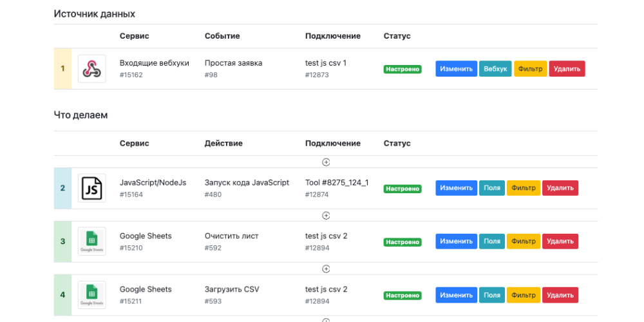Click the green Настроено badge in webhook row
Image resolution: width=644 pixels, height=322 pixels.
pos(402,69)
